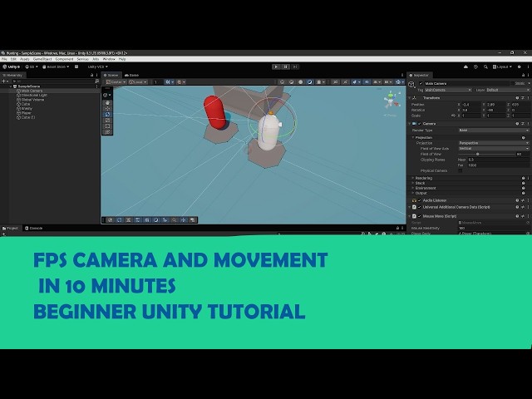The image size is (532, 399).
Task: Open the Undo History icon
Action: (475, 66)
